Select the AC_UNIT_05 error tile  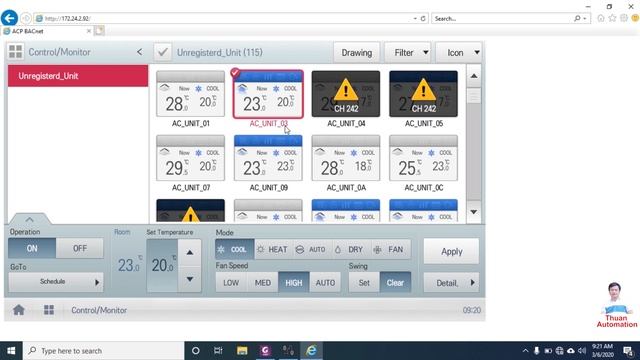click(x=423, y=94)
